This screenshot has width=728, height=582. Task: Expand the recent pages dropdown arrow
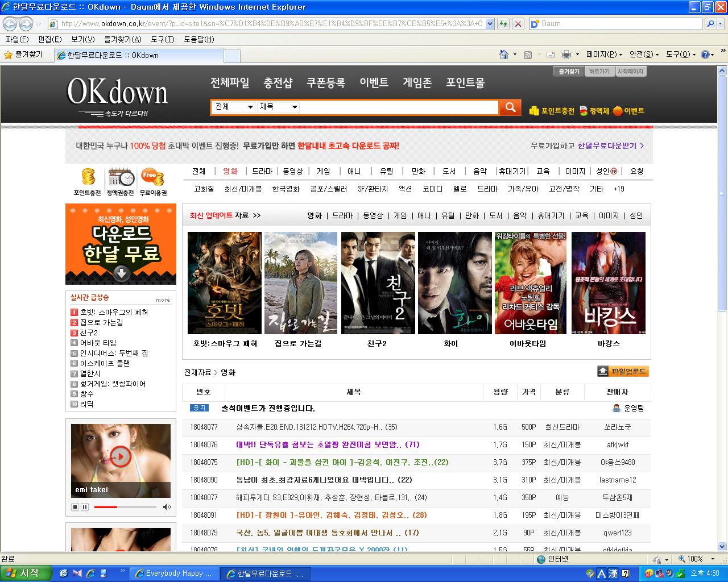coord(38,24)
